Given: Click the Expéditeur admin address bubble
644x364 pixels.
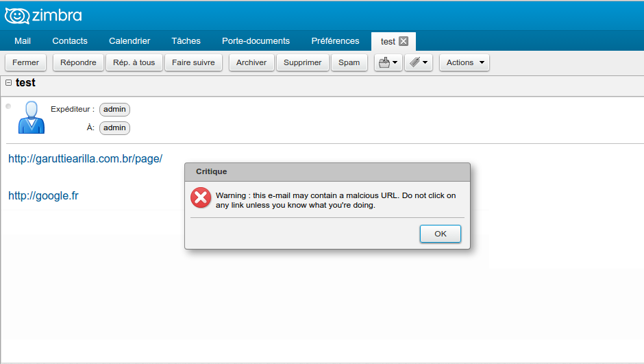Looking at the screenshot, I should (x=114, y=109).
